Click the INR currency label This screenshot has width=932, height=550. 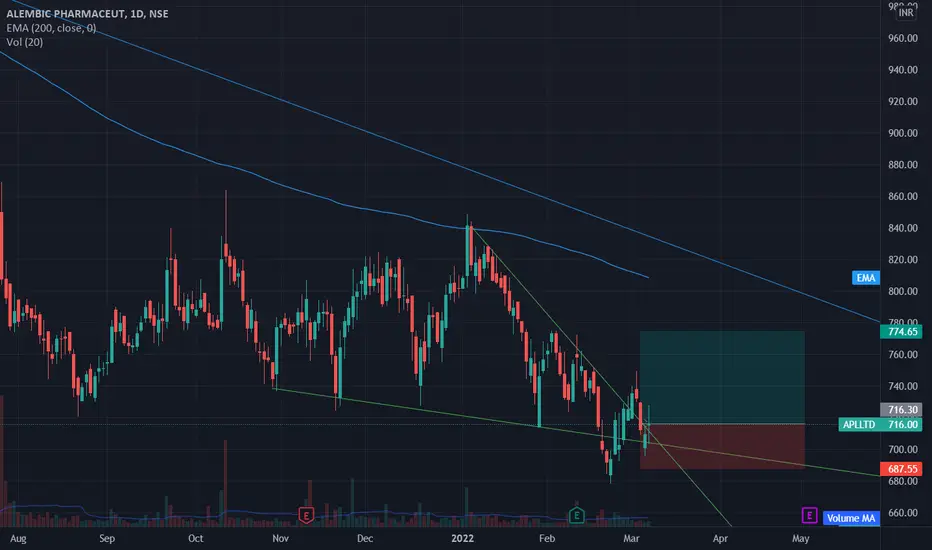[905, 12]
